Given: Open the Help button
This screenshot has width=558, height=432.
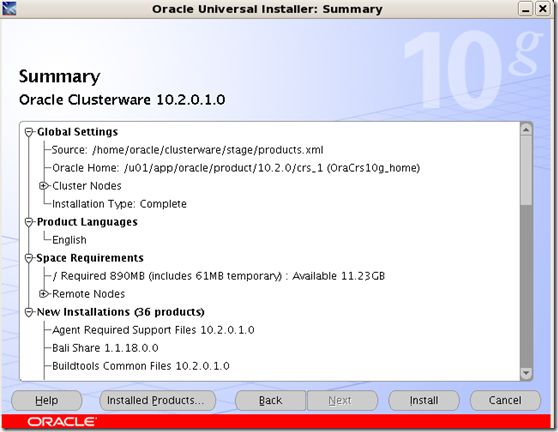Looking at the screenshot, I should (x=47, y=400).
